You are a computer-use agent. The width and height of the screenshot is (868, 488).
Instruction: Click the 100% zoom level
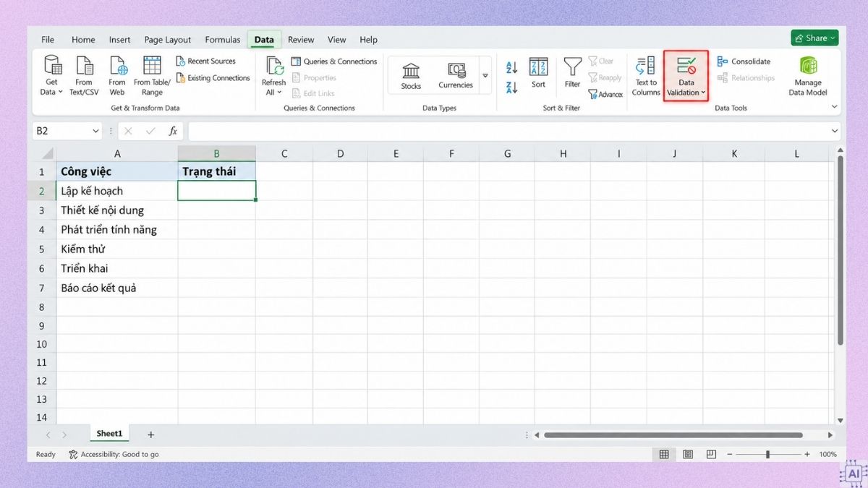(828, 455)
